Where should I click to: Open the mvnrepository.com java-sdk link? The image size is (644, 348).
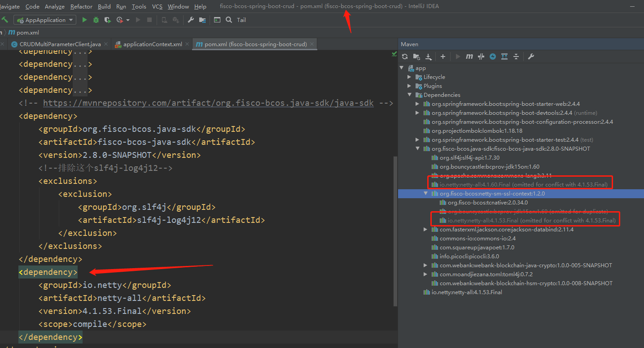pos(208,103)
